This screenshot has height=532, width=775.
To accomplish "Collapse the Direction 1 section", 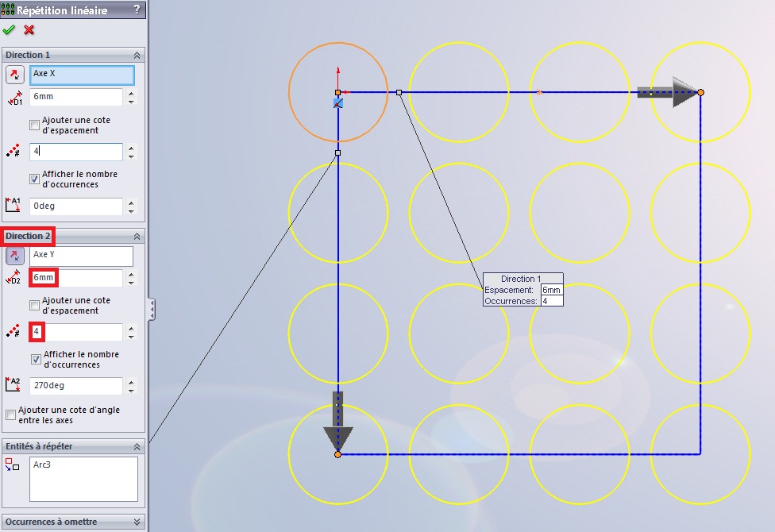I will point(137,56).
